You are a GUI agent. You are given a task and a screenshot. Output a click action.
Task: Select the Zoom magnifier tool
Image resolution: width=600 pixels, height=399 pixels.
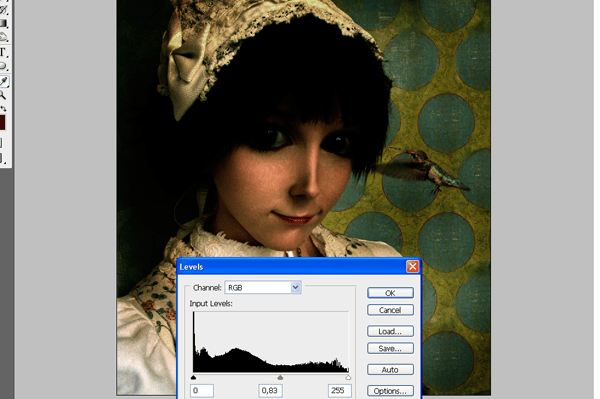3,95
